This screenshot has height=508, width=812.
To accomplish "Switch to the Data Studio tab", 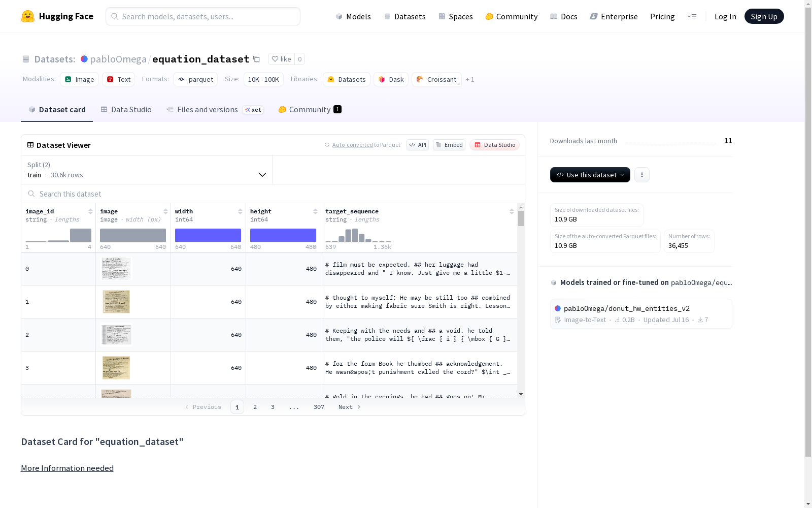I will (x=126, y=110).
